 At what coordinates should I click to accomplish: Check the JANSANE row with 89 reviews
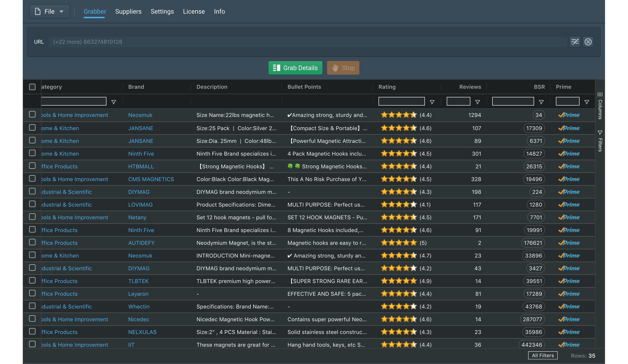[x=32, y=140]
